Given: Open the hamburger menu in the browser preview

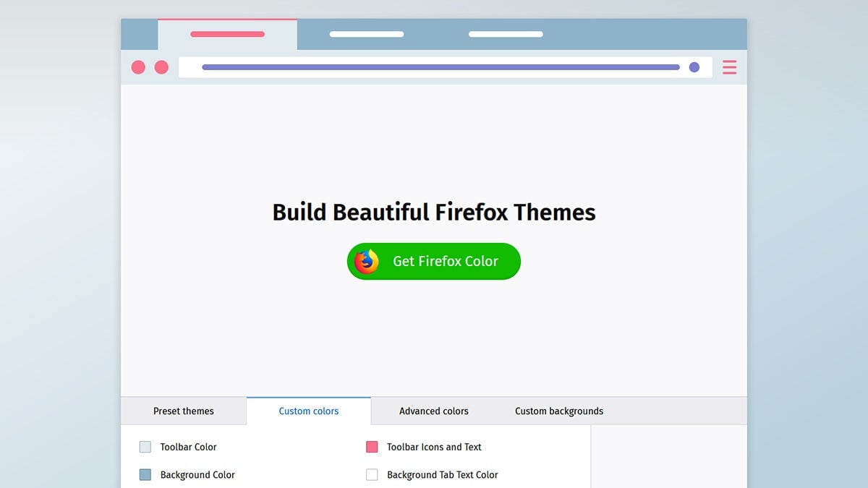Looking at the screenshot, I should (729, 67).
